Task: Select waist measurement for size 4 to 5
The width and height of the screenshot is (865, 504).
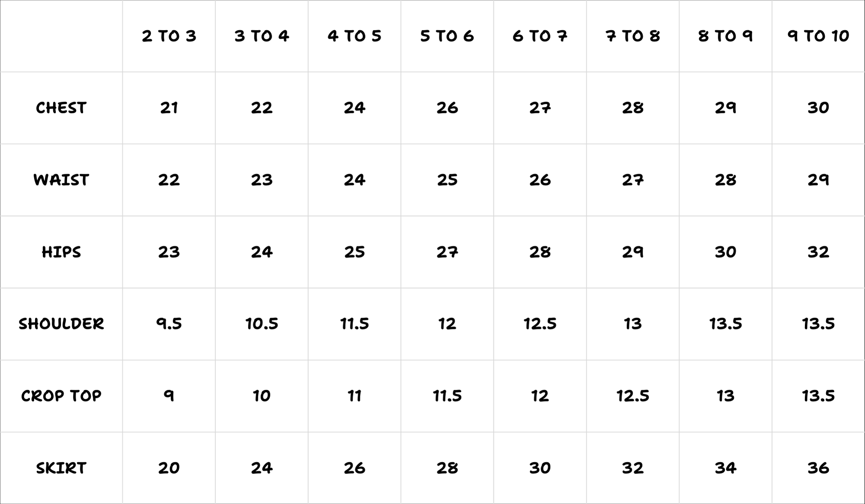Action: [354, 180]
